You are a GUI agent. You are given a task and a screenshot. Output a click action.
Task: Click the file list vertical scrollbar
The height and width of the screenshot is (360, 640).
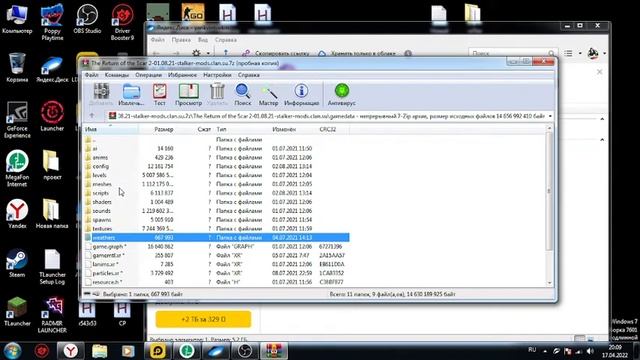(549, 191)
